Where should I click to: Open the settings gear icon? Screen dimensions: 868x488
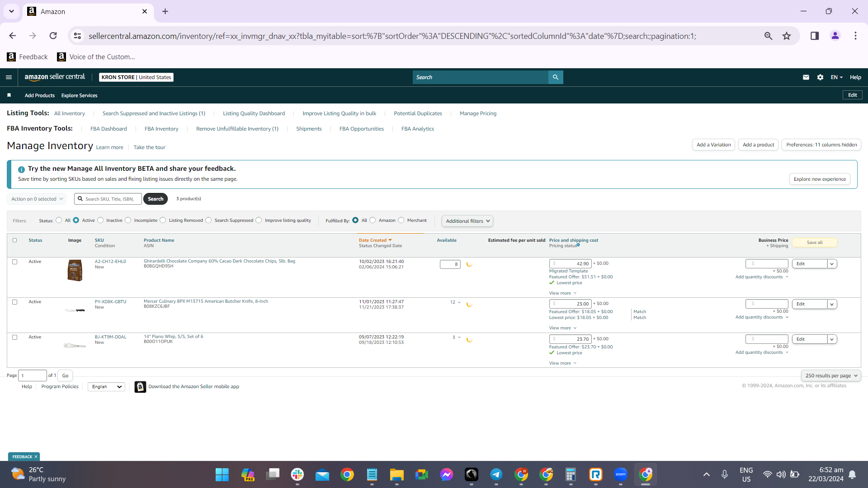pos(821,77)
